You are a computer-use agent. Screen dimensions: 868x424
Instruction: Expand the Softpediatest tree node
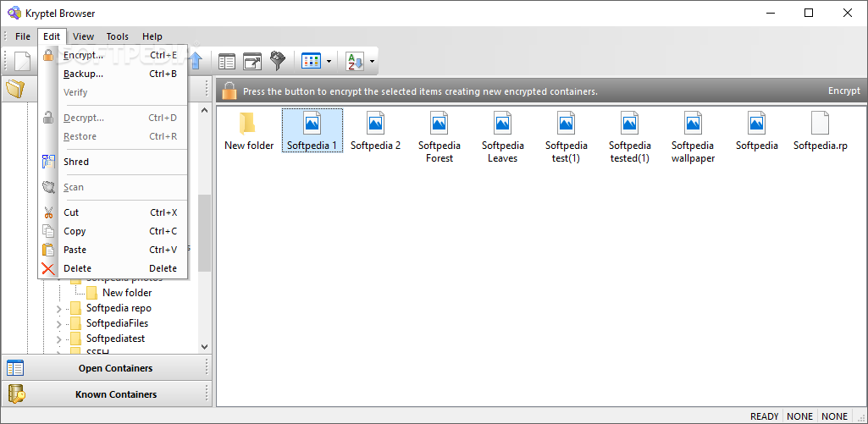pyautogui.click(x=59, y=339)
